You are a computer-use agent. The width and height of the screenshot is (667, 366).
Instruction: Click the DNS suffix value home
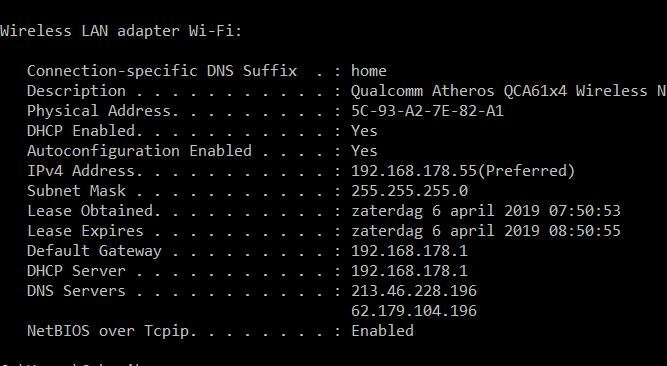[369, 71]
